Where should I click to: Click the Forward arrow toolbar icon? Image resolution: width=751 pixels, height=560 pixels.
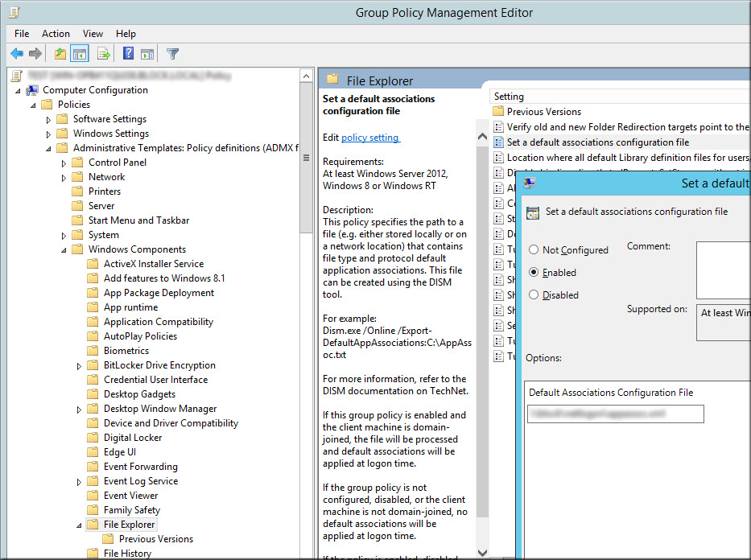(35, 54)
